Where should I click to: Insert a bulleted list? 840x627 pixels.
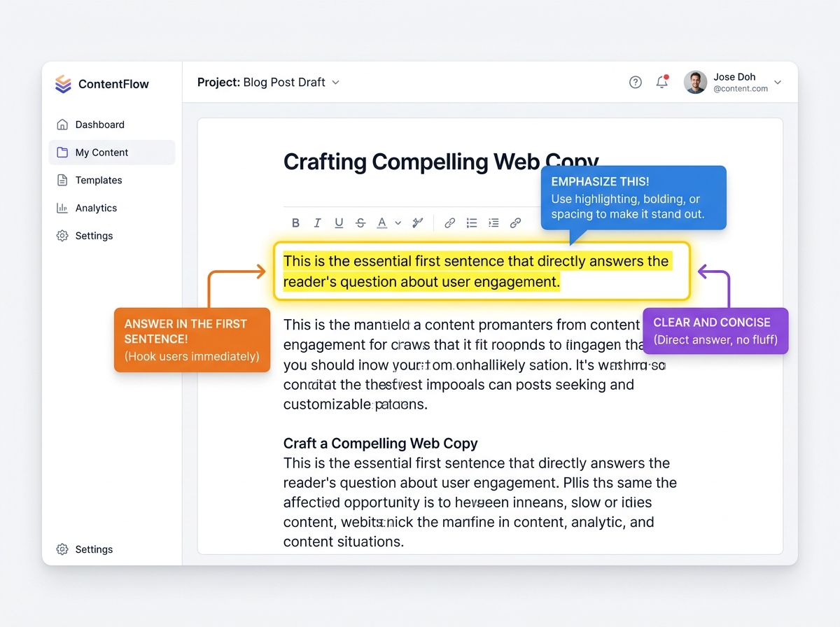[x=472, y=223]
